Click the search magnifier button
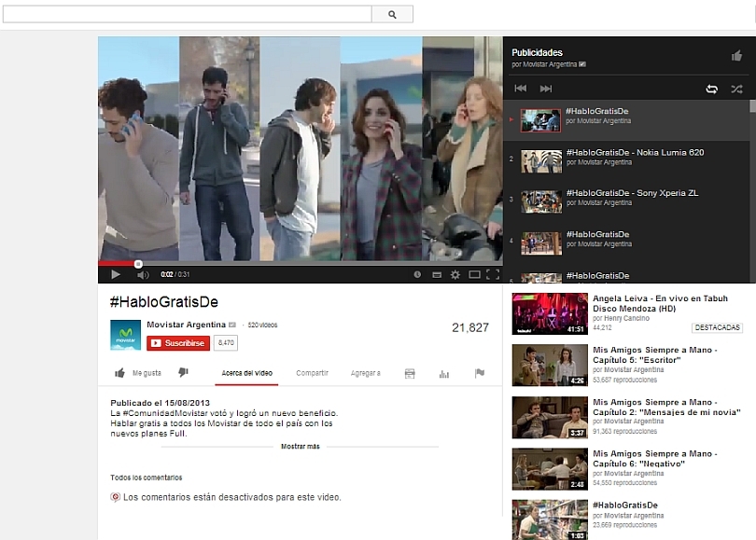 [x=392, y=14]
